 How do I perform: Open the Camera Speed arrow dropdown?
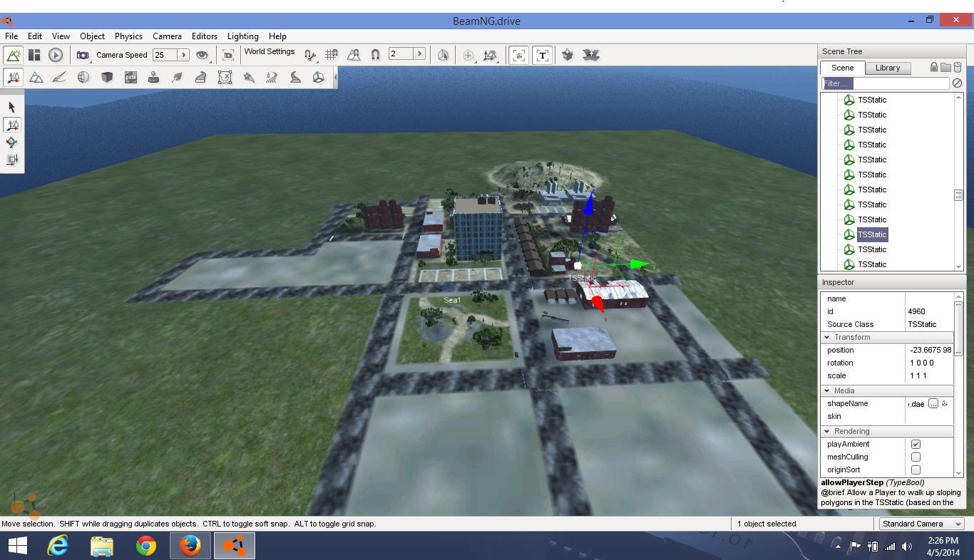tap(183, 55)
